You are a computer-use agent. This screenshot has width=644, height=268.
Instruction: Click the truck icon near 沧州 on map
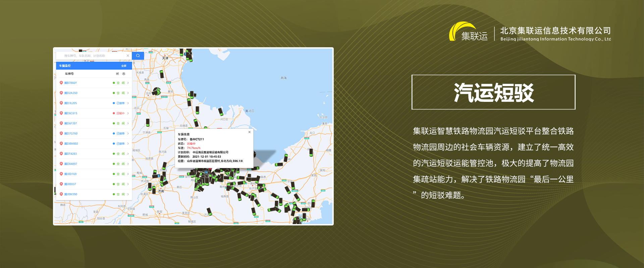(x=157, y=91)
